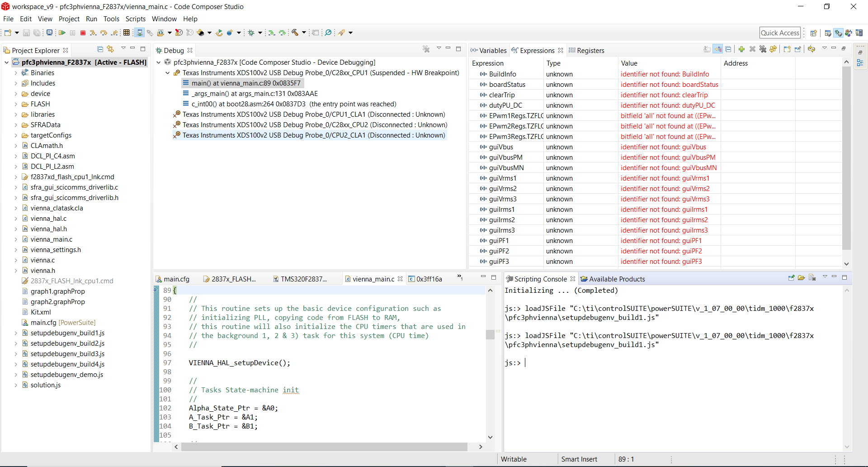This screenshot has height=467, width=868.
Task: Click the Quick Access search field
Action: point(779,33)
